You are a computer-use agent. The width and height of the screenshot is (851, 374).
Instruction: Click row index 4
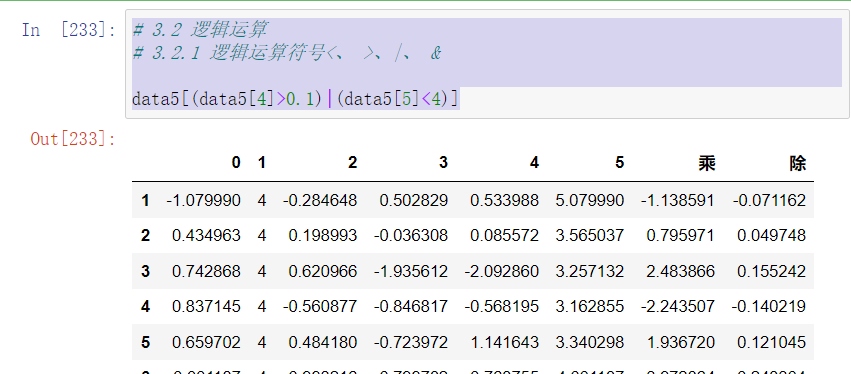tap(145, 307)
